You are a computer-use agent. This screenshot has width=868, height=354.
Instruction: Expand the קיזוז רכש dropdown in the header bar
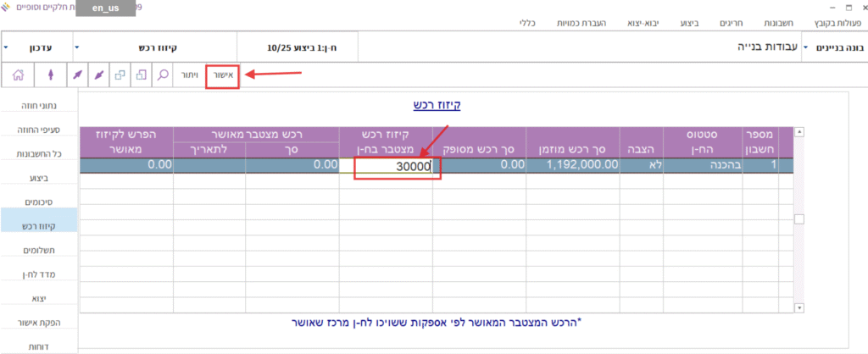pyautogui.click(x=77, y=47)
